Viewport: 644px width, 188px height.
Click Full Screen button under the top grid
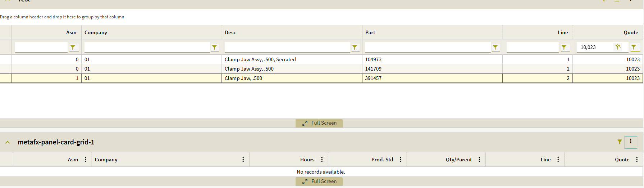click(319, 123)
